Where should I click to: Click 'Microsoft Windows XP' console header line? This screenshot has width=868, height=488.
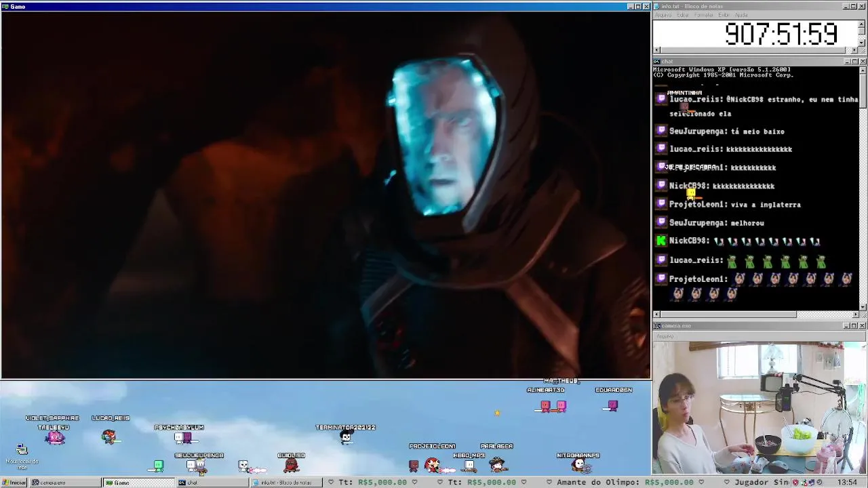(x=722, y=69)
